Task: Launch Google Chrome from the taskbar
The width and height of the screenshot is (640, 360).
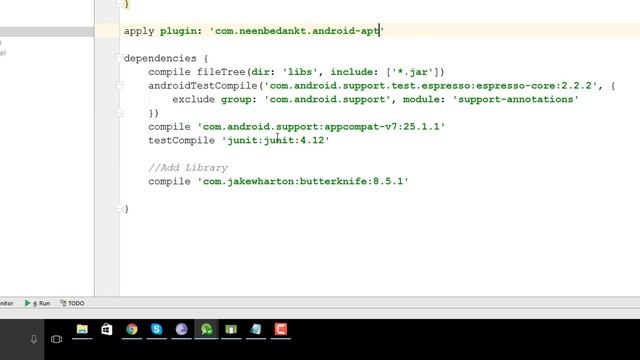Action: tap(132, 329)
